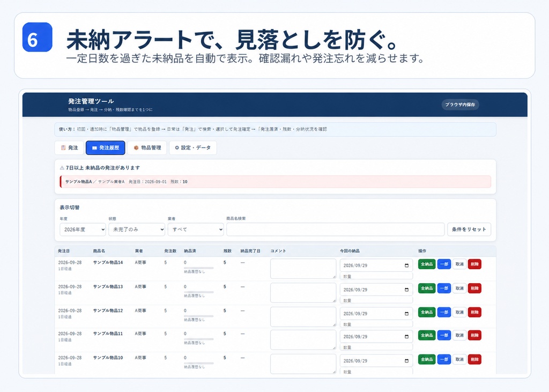
Task: Click the 条件をリセット button
Action: coord(469,230)
